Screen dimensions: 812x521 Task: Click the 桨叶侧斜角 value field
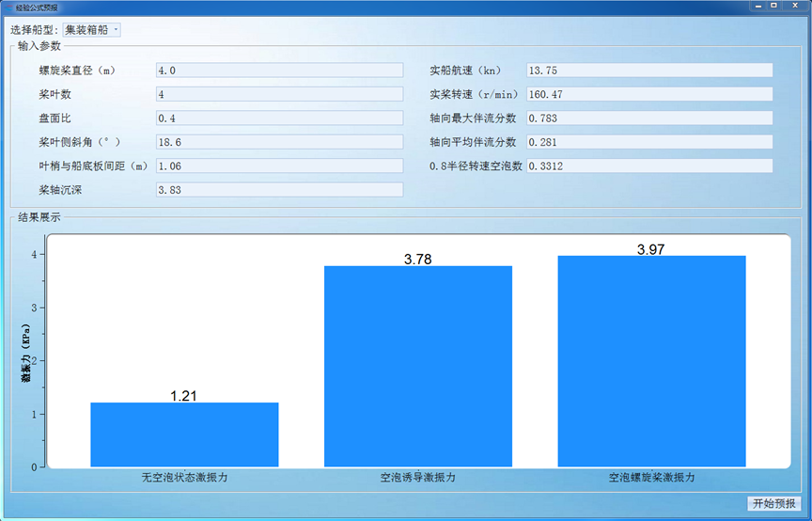(278, 142)
